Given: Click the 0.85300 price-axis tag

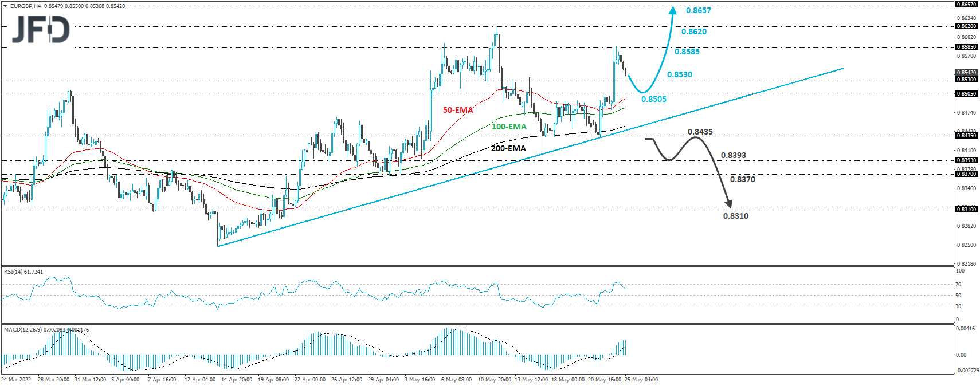Looking at the screenshot, I should (966, 80).
